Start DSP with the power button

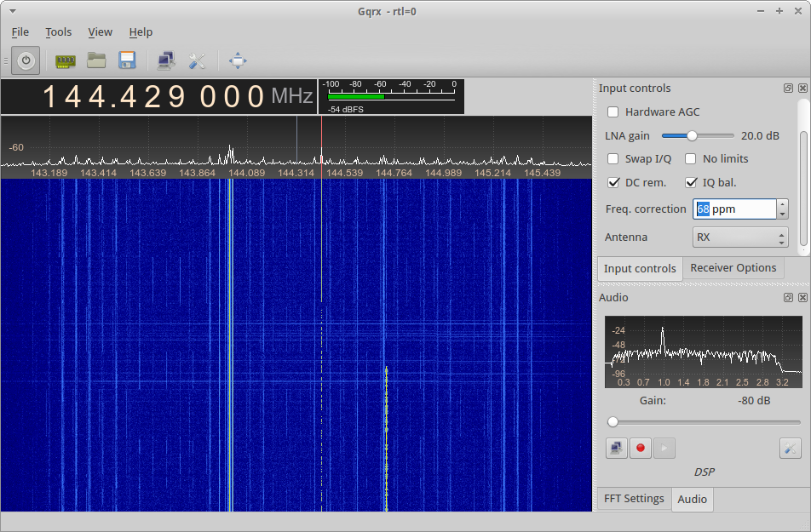(x=26, y=60)
